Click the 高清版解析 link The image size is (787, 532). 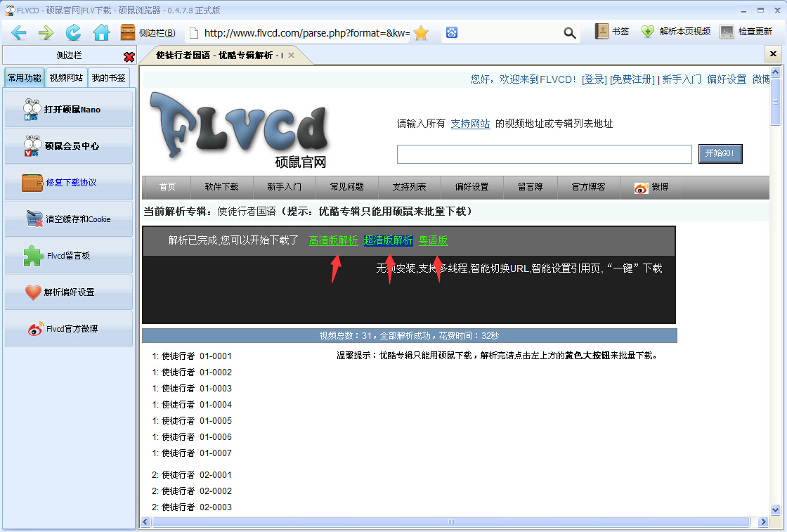[333, 240]
